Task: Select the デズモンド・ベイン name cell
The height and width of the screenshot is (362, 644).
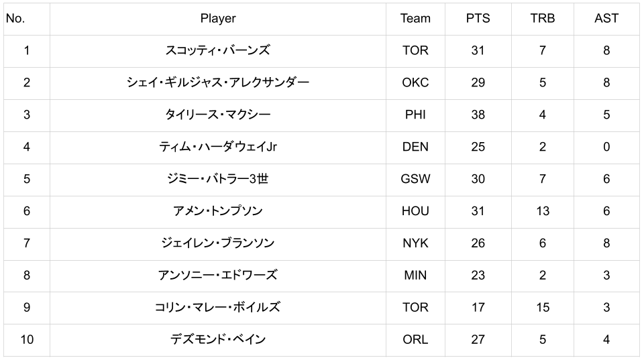Action: pyautogui.click(x=218, y=340)
